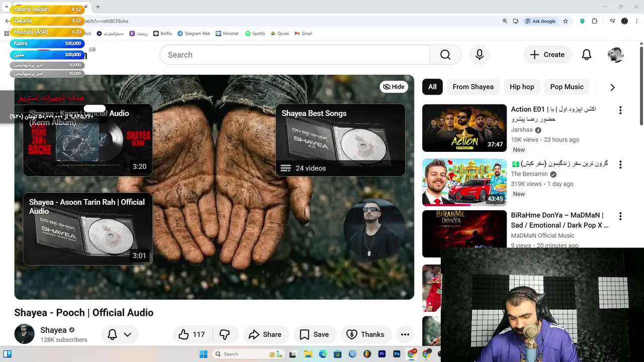Open more actions ellipsis under video
The height and width of the screenshot is (362, 644).
[405, 334]
